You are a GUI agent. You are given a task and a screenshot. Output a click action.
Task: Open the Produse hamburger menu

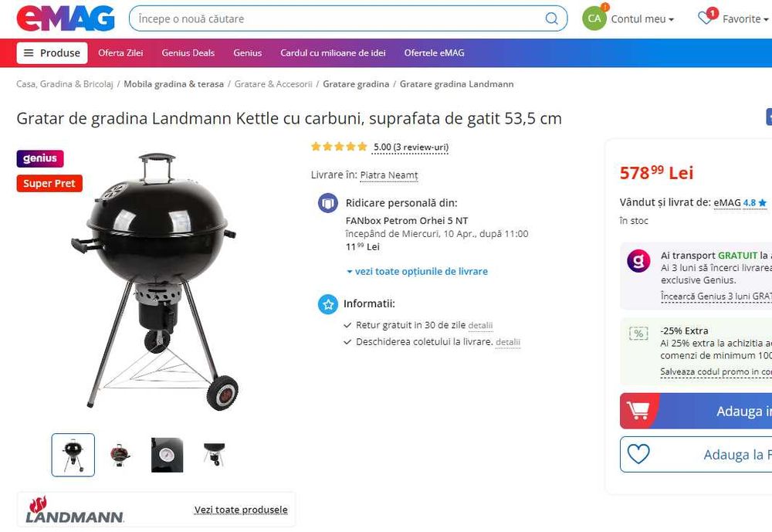tap(52, 53)
